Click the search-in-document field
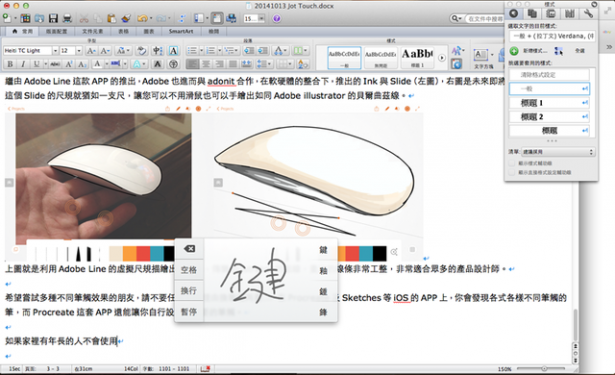This screenshot has height=375, width=615. click(x=483, y=18)
